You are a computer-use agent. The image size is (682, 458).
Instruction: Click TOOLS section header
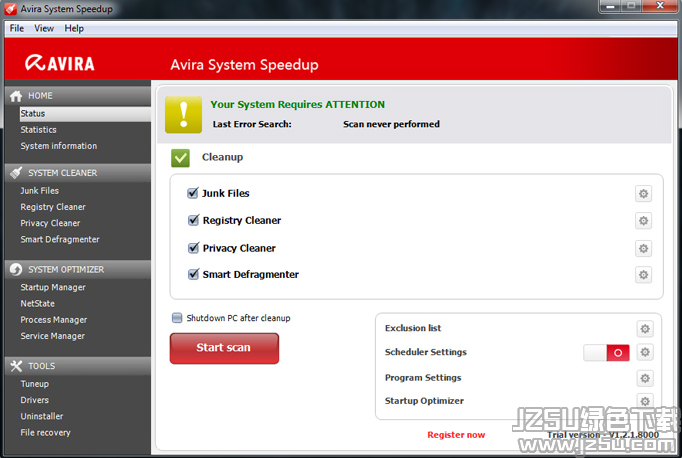78,366
